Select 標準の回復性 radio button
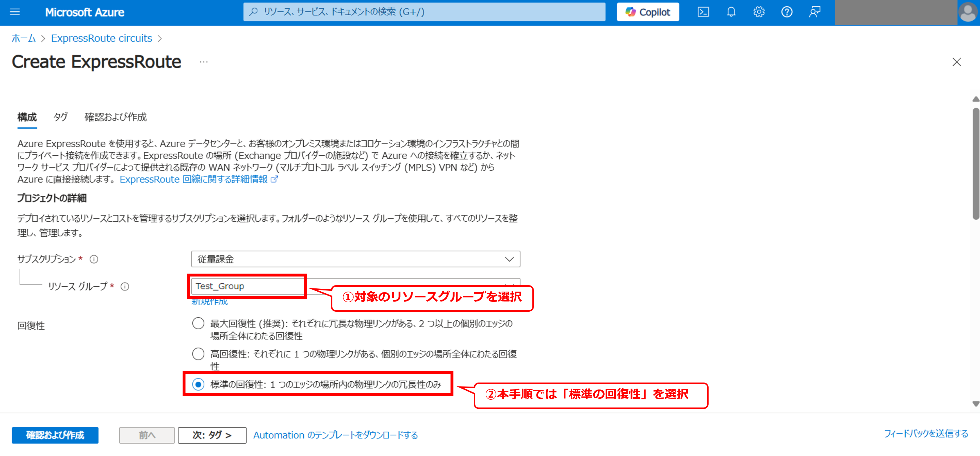 coord(198,384)
